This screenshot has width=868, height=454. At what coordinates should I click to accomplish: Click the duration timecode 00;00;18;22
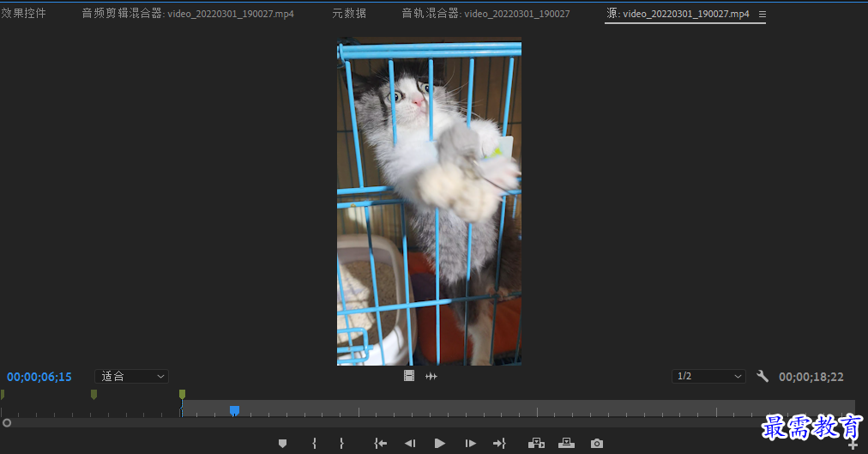(x=811, y=377)
